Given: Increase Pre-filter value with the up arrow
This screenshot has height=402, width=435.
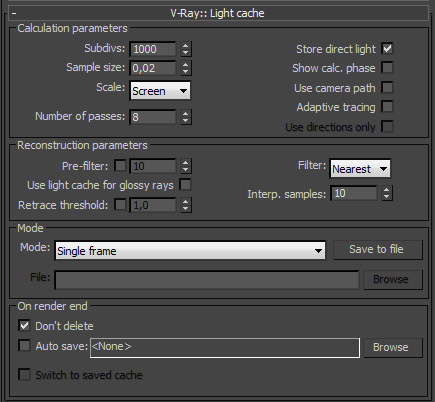Looking at the screenshot, I should pyautogui.click(x=186, y=162).
